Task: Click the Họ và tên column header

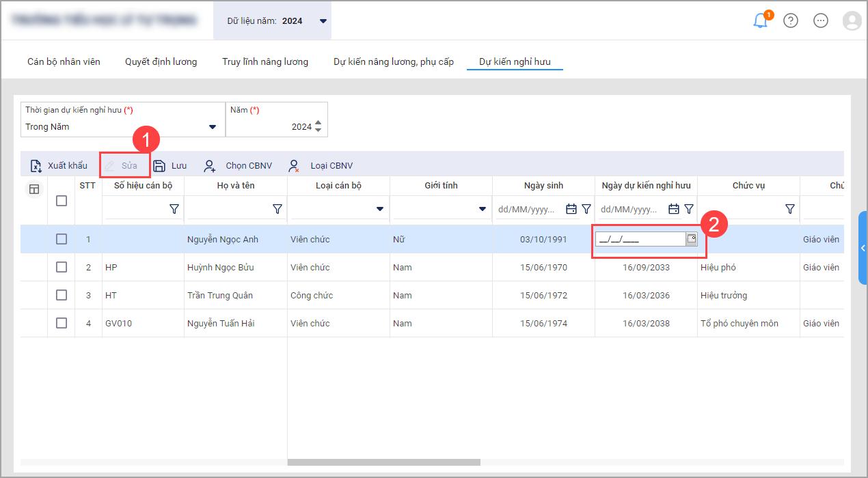Action: [x=236, y=185]
